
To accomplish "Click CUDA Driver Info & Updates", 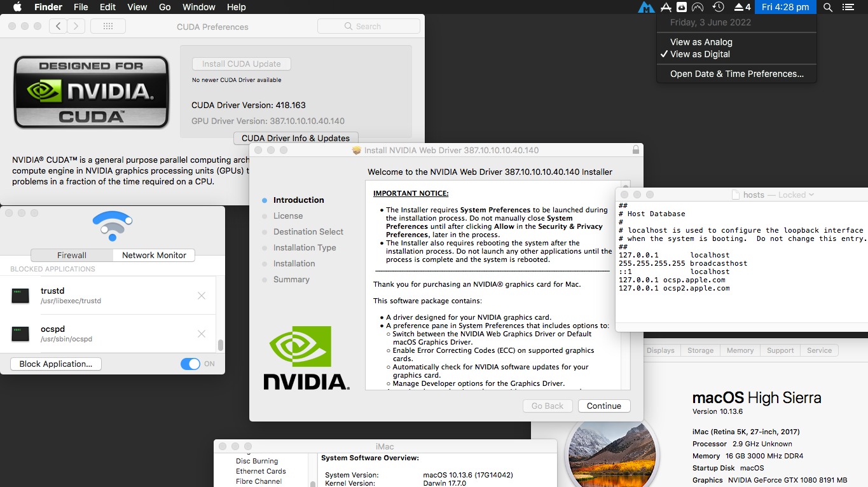I will tap(296, 138).
